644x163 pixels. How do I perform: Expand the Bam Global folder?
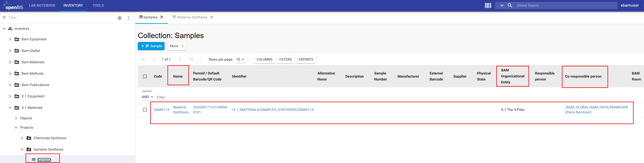pos(10,51)
